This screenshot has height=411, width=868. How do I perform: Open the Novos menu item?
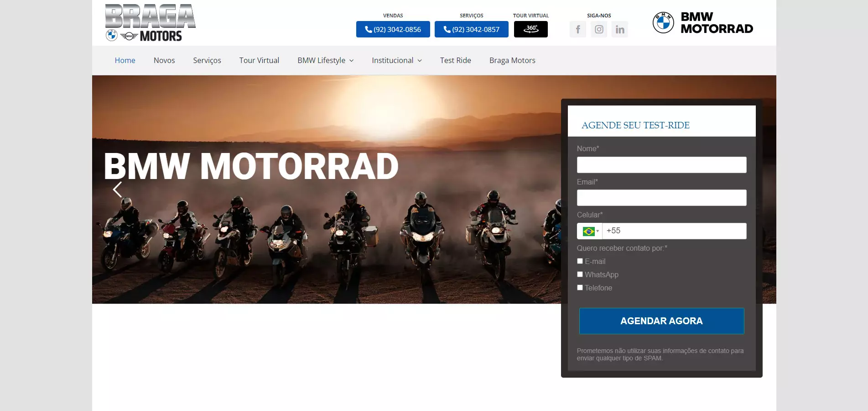tap(164, 60)
